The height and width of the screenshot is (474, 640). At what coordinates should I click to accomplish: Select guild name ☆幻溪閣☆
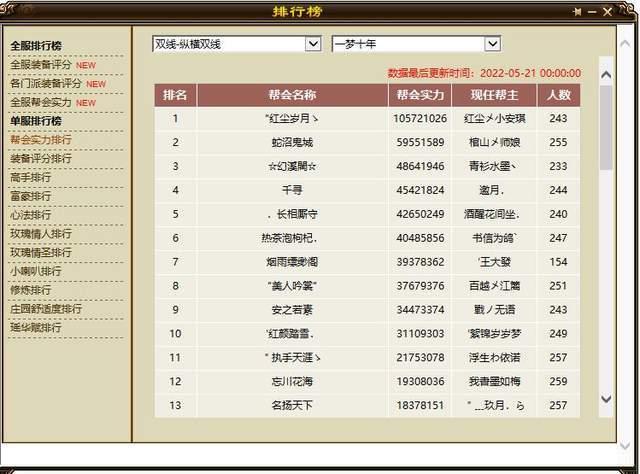(x=292, y=167)
